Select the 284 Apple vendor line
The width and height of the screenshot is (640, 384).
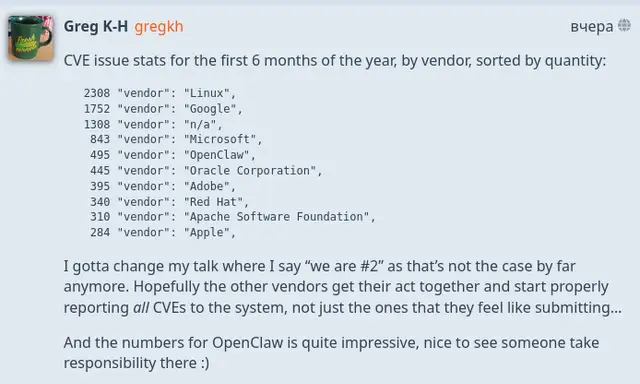163,232
